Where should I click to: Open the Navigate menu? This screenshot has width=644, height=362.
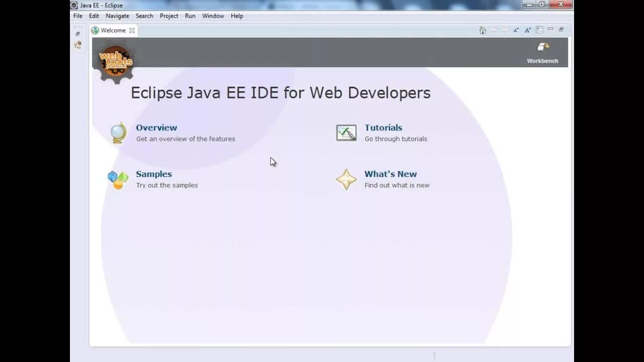click(117, 16)
